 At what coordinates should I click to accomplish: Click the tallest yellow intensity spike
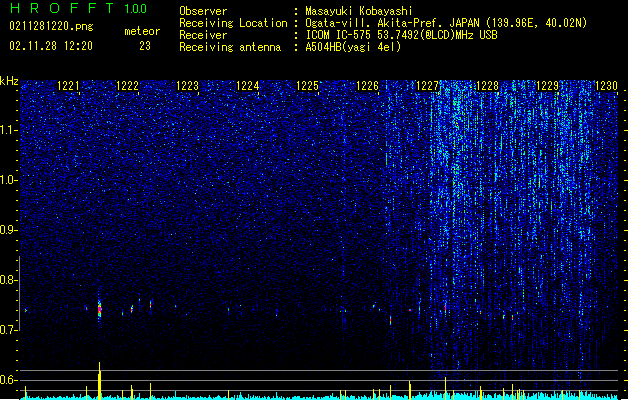click(x=99, y=381)
